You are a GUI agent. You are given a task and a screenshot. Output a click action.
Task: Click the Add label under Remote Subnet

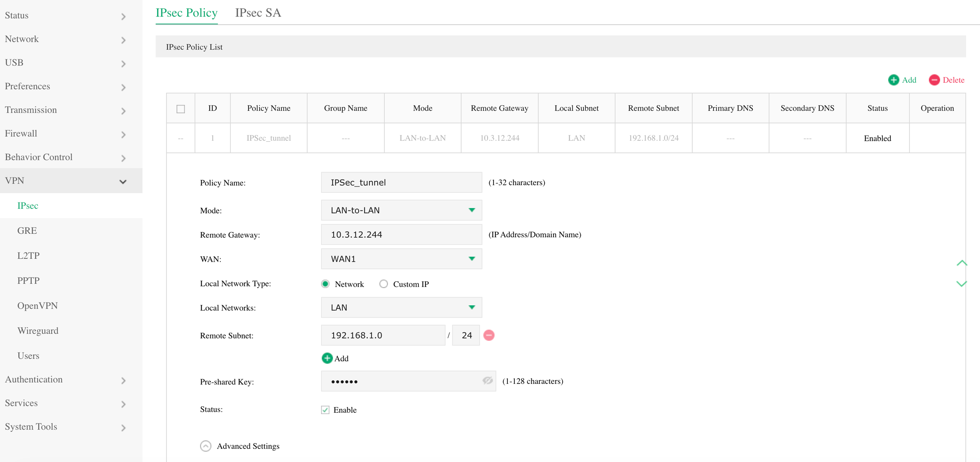[341, 359]
